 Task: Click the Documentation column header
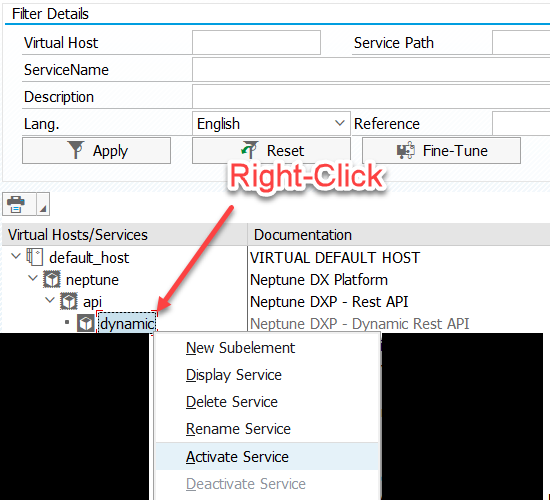[399, 234]
